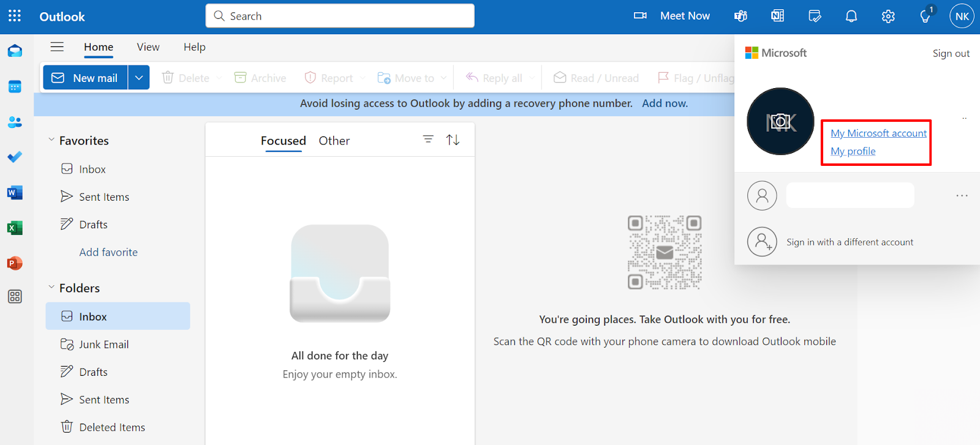The width and height of the screenshot is (980, 445).
Task: Click Flag / Unflag toolbar button
Action: point(695,78)
